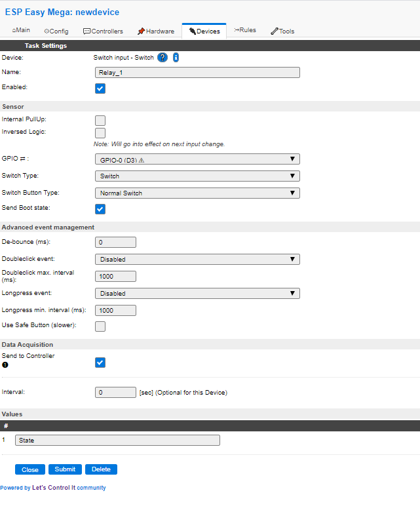This screenshot has height=512, width=420.
Task: Click the Name input field
Action: click(x=197, y=73)
